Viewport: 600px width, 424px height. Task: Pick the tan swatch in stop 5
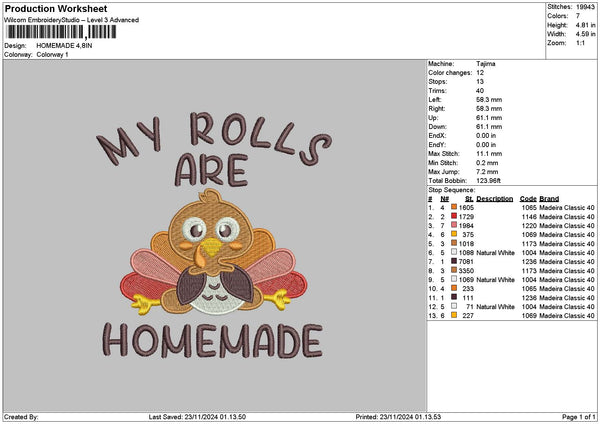[x=454, y=243]
